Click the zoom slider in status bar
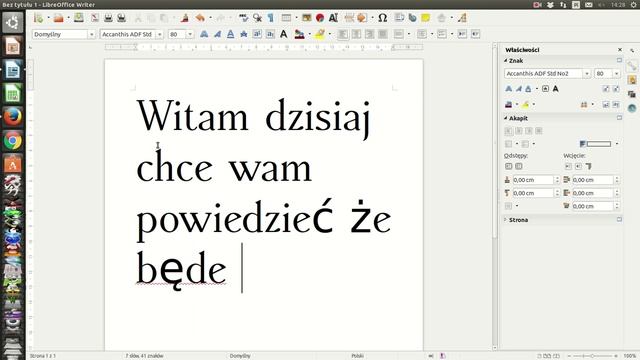The height and width of the screenshot is (360, 640). tap(592, 356)
